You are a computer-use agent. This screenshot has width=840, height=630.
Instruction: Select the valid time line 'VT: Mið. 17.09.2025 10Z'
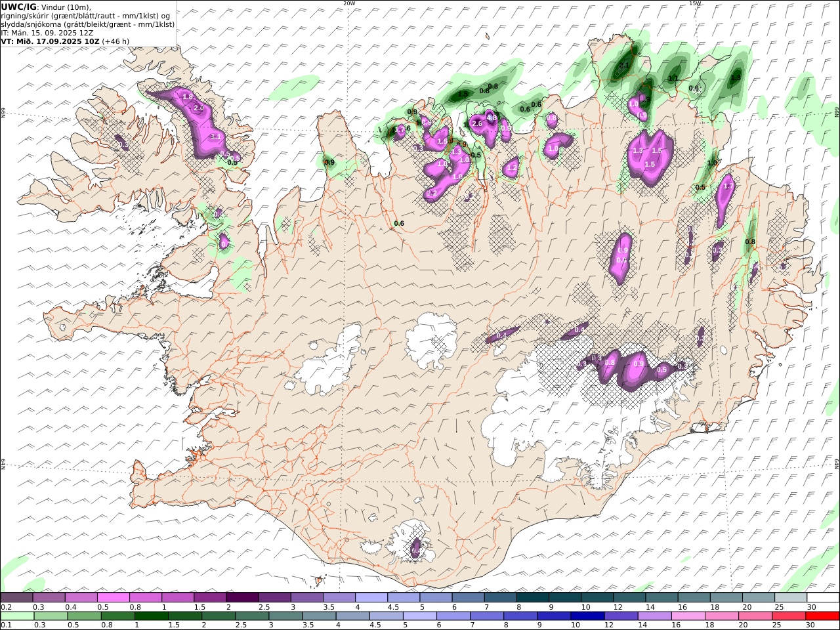point(51,41)
